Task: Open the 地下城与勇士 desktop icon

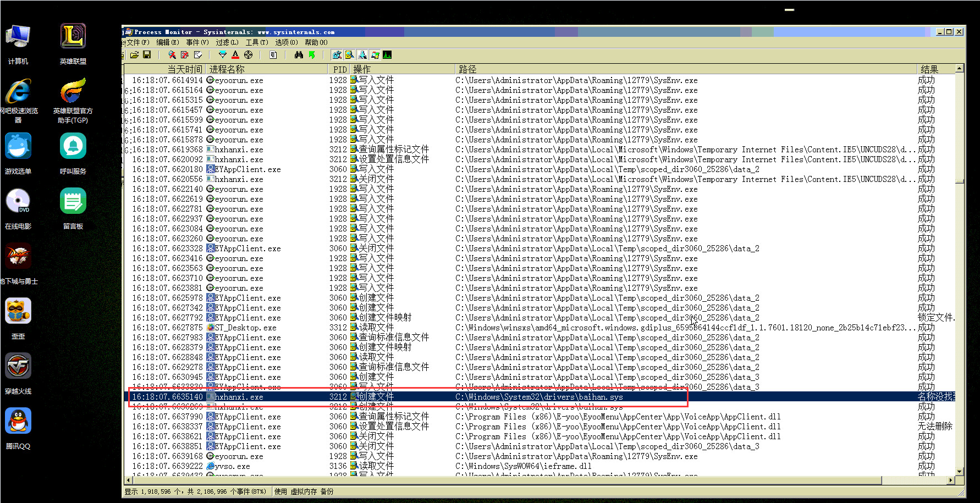Action: click(x=19, y=265)
